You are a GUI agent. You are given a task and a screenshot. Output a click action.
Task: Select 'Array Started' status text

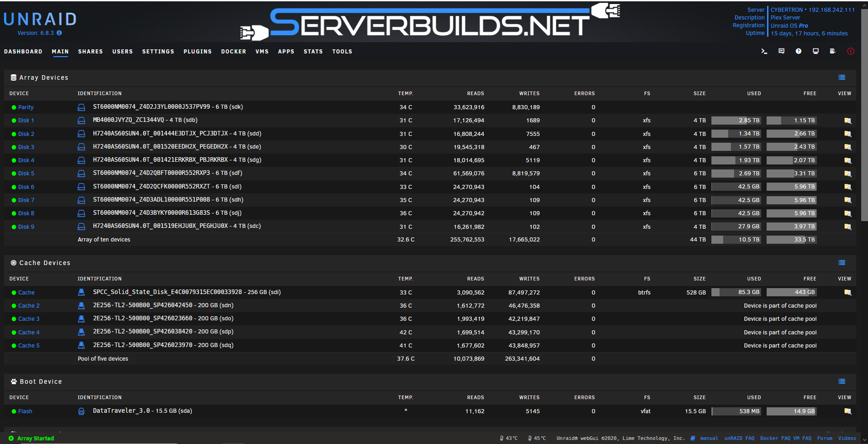coord(35,438)
